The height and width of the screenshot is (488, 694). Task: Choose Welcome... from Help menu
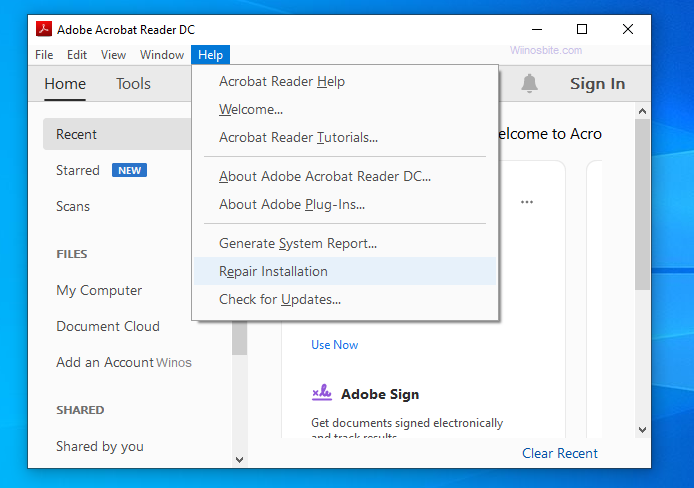point(345,109)
